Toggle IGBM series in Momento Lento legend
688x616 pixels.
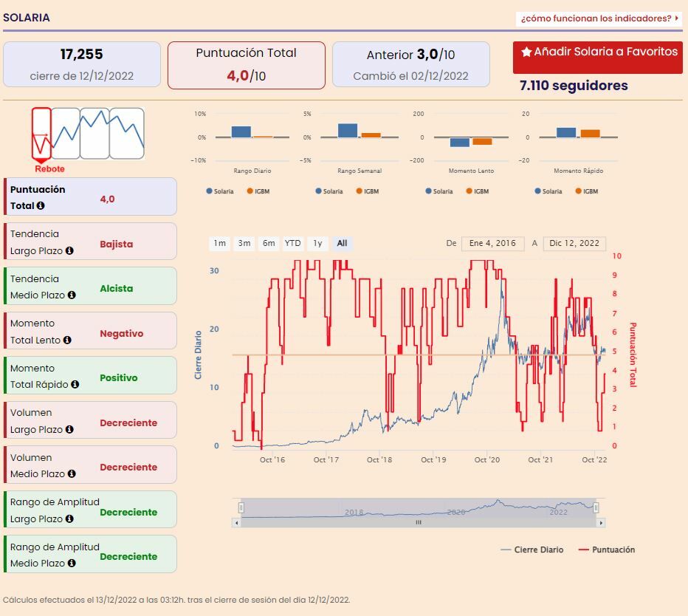coord(478,191)
